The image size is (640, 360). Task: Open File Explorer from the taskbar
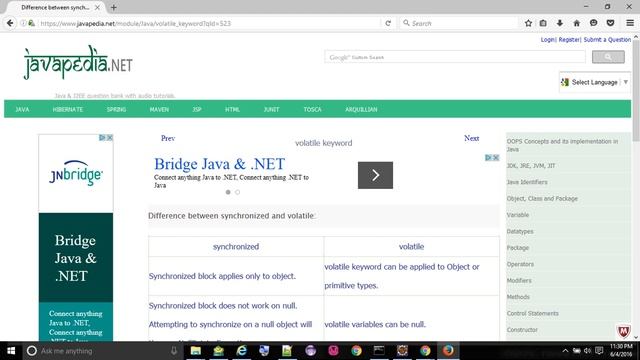pos(196,351)
